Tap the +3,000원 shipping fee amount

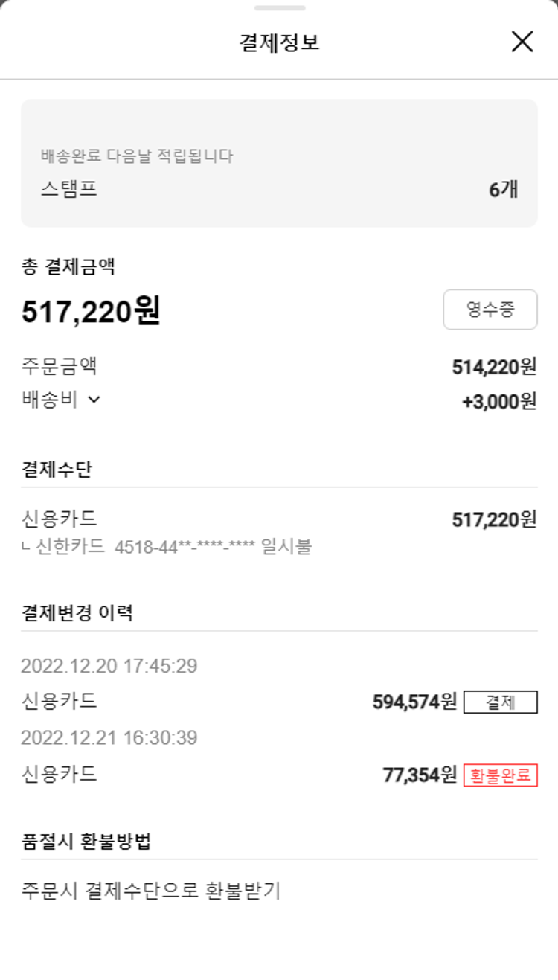[498, 401]
